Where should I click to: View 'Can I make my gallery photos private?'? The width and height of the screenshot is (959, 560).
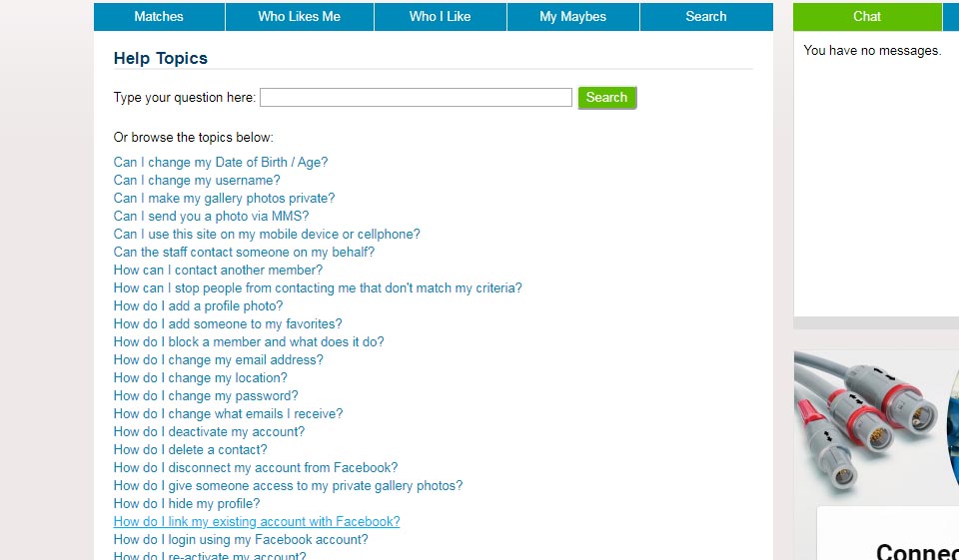pos(224,199)
